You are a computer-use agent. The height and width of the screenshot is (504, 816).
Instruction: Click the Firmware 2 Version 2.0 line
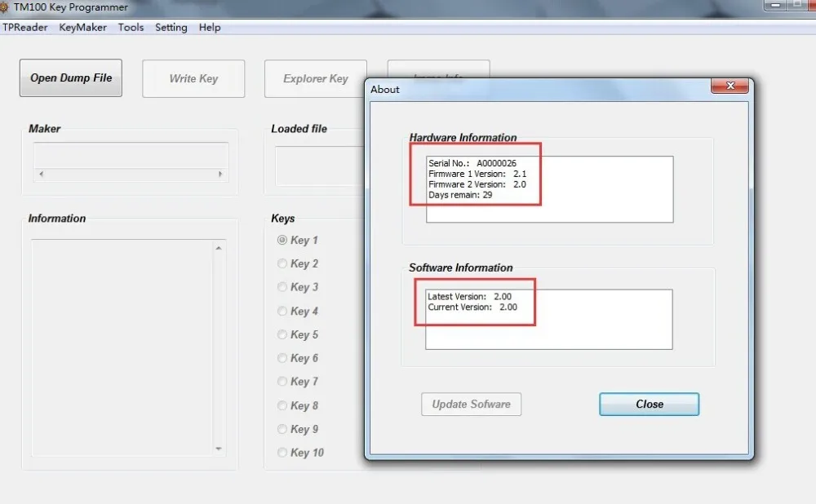(477, 184)
